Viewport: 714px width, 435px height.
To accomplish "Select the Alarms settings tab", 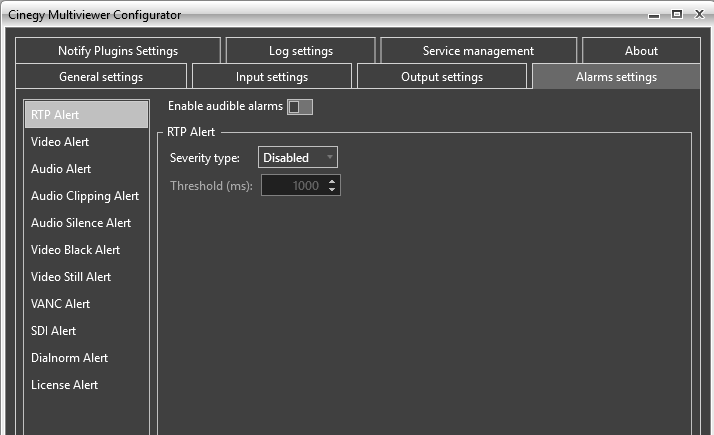I will pyautogui.click(x=616, y=77).
